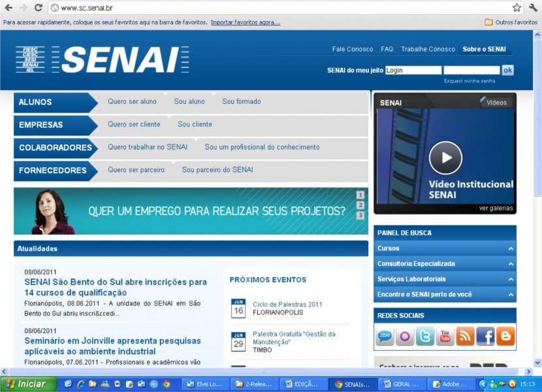This screenshot has width=542, height=392.
Task: Open the Facebook social icon
Action: (x=485, y=336)
